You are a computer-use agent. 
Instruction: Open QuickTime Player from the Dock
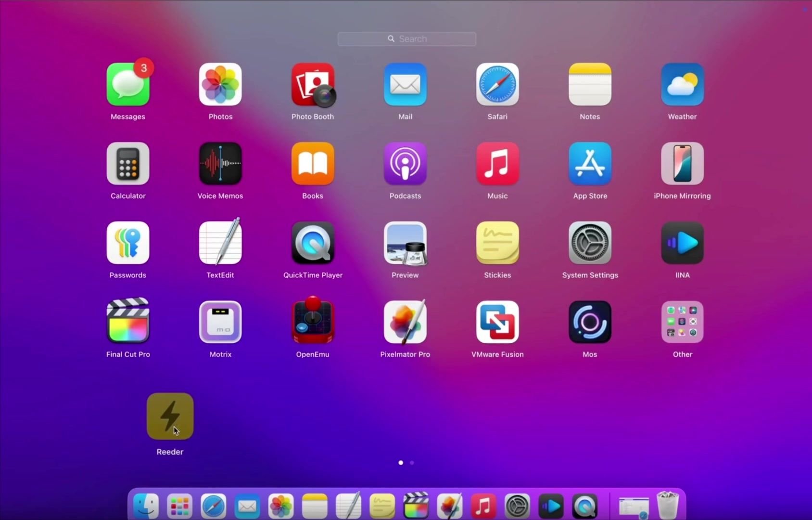(584, 506)
